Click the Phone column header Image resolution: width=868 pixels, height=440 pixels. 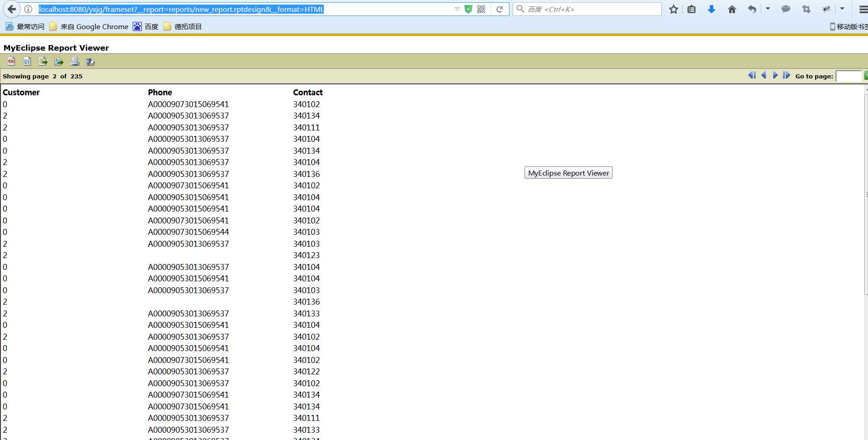160,92
